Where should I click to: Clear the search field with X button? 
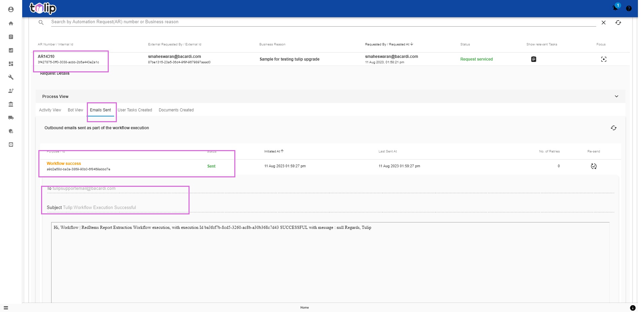[x=603, y=23]
